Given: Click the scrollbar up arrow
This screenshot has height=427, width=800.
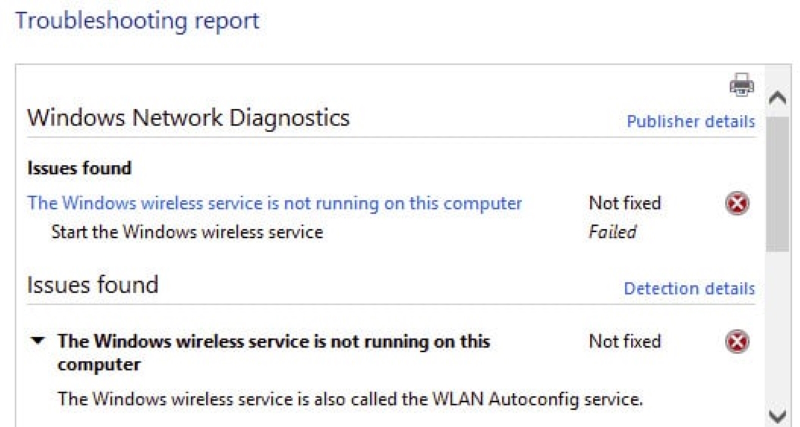Looking at the screenshot, I should coord(778,97).
